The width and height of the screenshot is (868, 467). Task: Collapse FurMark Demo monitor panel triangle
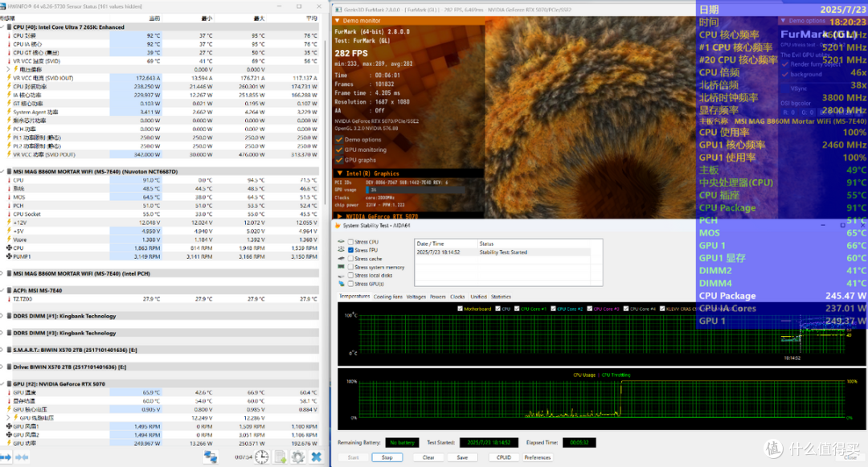337,20
